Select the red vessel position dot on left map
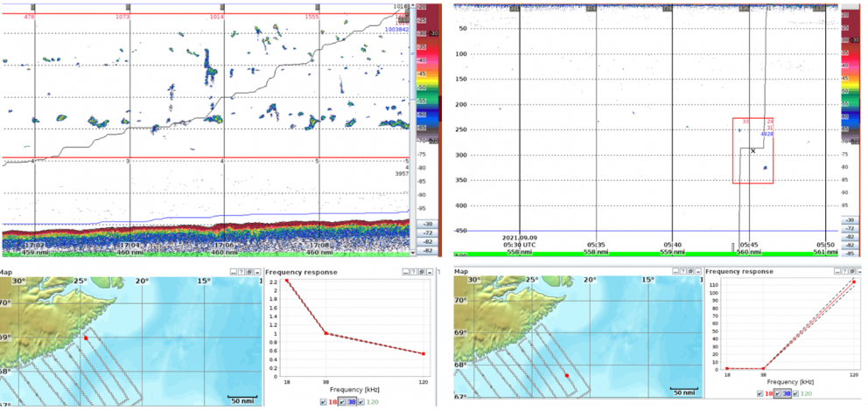The height and width of the screenshot is (410, 868). (86, 337)
